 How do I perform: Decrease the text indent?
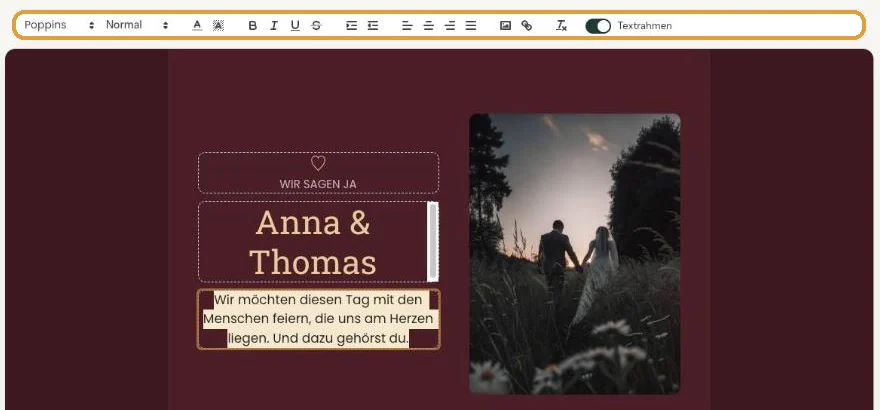pyautogui.click(x=373, y=25)
